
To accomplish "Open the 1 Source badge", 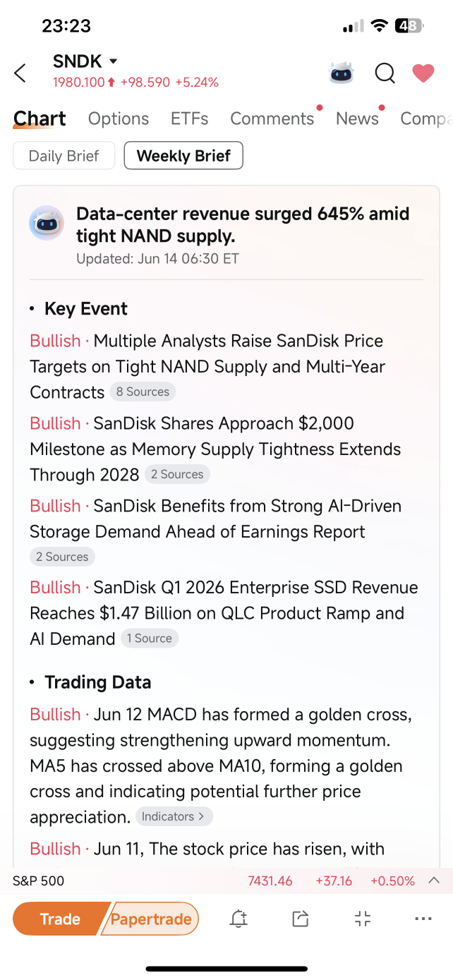I will pos(149,639).
